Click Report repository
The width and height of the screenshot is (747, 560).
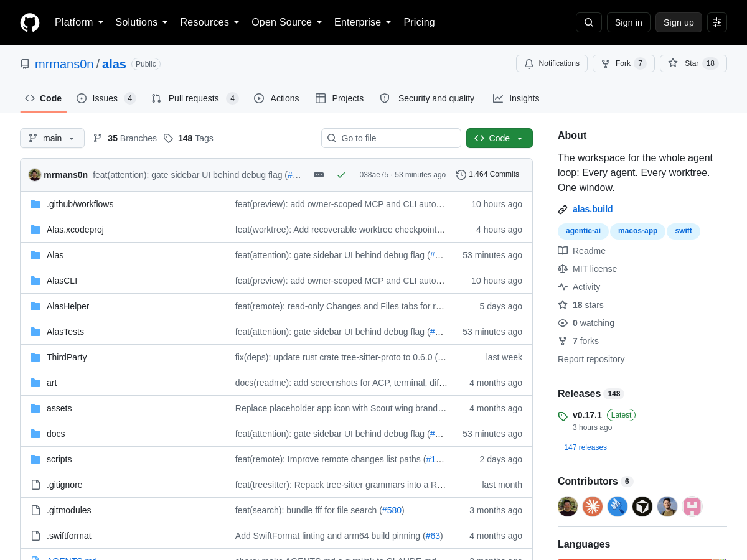pyautogui.click(x=591, y=359)
